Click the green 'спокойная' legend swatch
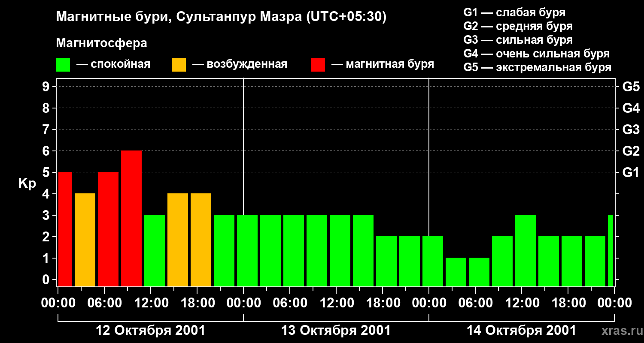 tap(63, 65)
